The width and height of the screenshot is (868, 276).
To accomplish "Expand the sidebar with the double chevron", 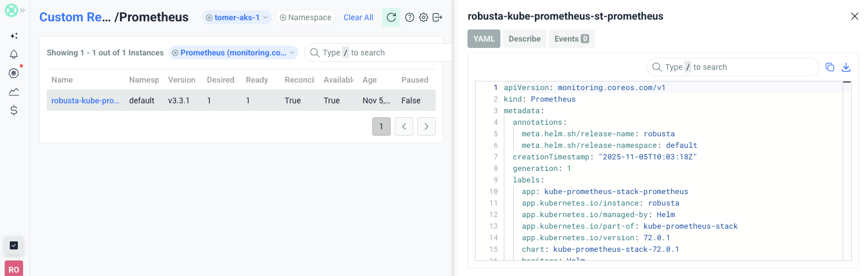I will click(x=23, y=10).
